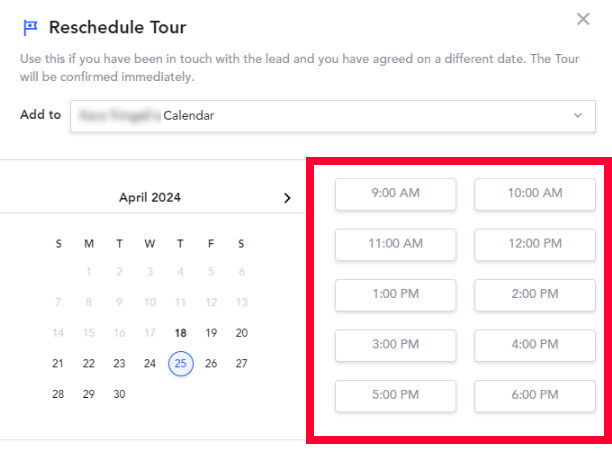Close the Reschedule Tour dialog
Viewport: 612px width, 453px height.
[583, 19]
